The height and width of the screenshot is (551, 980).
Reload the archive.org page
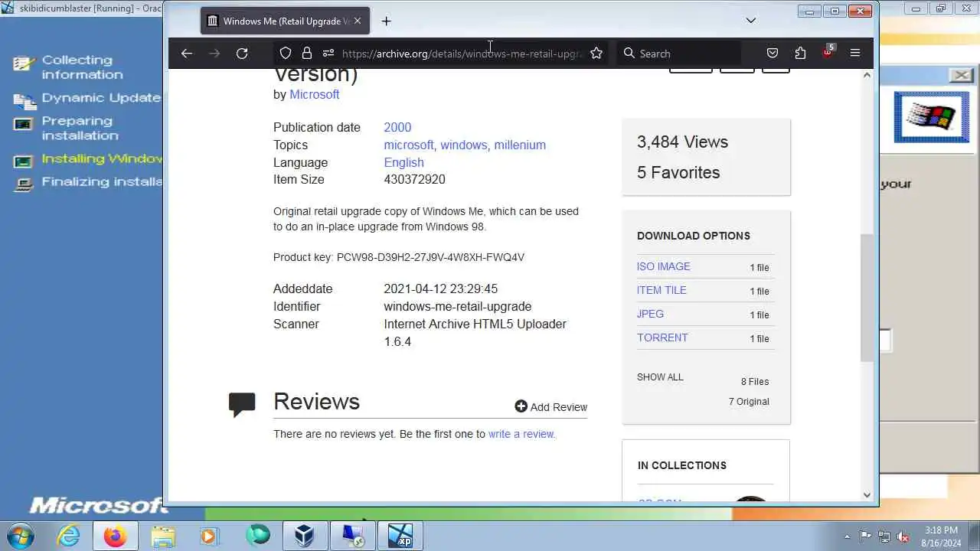pyautogui.click(x=242, y=53)
